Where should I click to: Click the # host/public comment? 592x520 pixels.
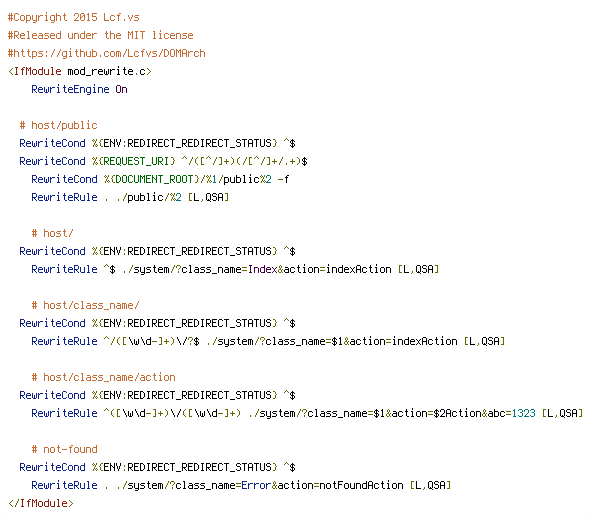click(x=59, y=125)
